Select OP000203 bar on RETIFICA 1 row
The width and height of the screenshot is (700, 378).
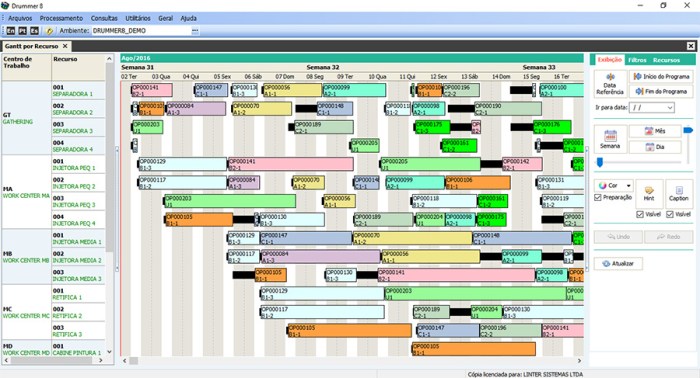click(x=475, y=294)
